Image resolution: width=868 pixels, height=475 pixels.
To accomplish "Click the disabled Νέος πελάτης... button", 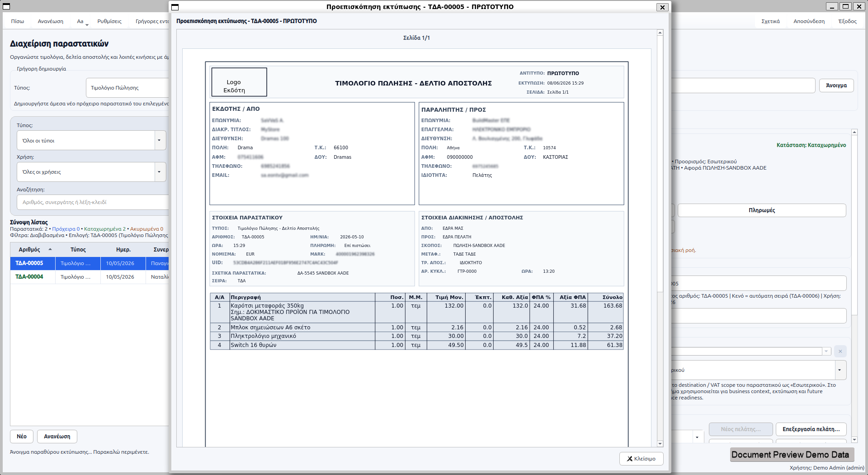I will 741,429.
